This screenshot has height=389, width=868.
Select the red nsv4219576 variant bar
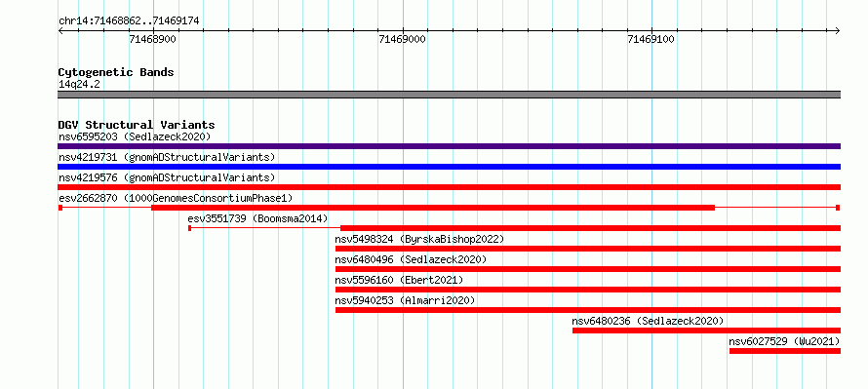[449, 187]
